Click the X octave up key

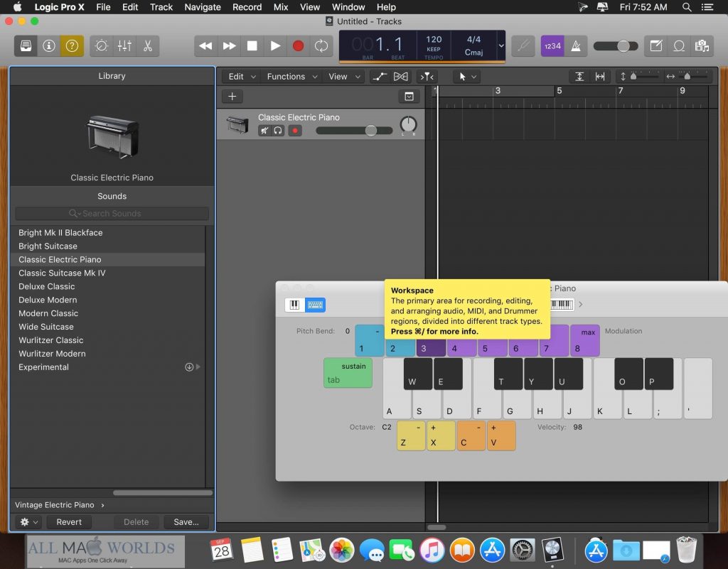coord(441,435)
